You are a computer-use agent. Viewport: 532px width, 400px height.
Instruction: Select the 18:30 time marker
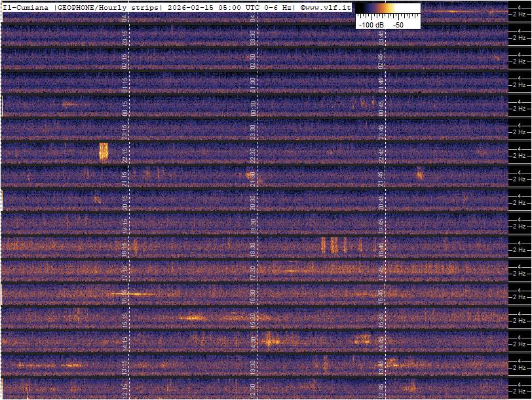(x=253, y=247)
